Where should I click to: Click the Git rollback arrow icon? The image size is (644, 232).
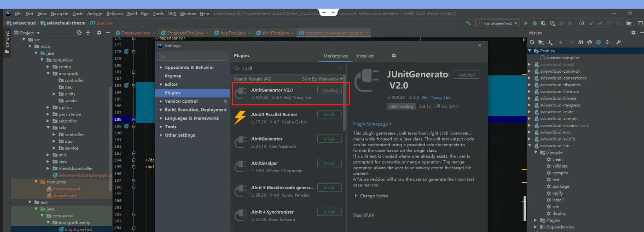click(618, 23)
